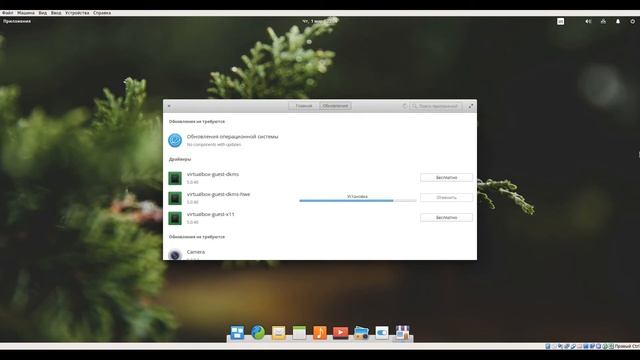640x360 pixels.
Task: Open the Videos app in dock
Action: tap(340, 333)
